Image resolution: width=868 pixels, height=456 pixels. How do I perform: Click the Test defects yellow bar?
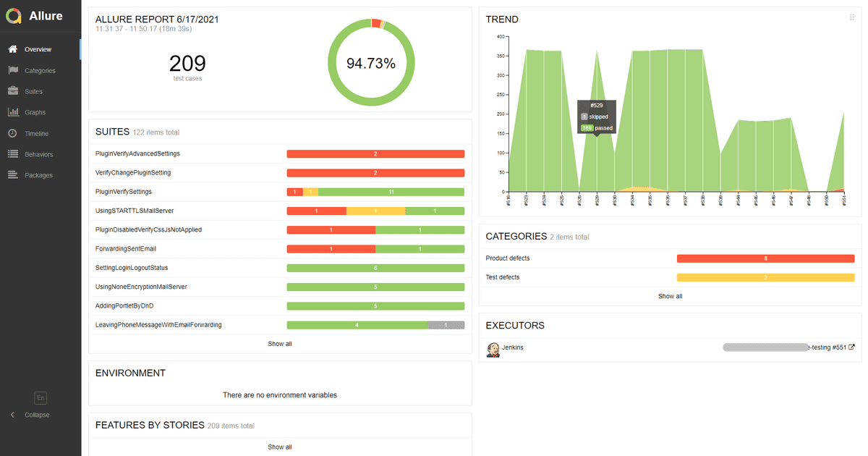765,277
